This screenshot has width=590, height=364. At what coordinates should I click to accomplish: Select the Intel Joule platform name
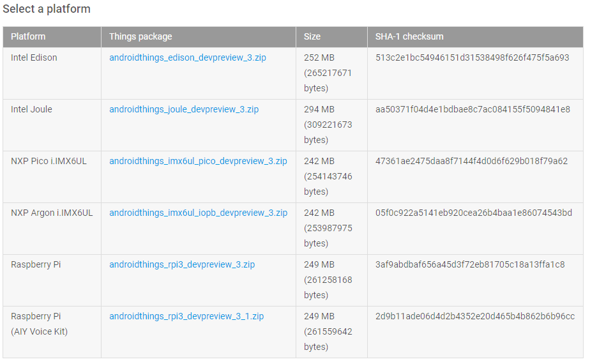(31, 109)
